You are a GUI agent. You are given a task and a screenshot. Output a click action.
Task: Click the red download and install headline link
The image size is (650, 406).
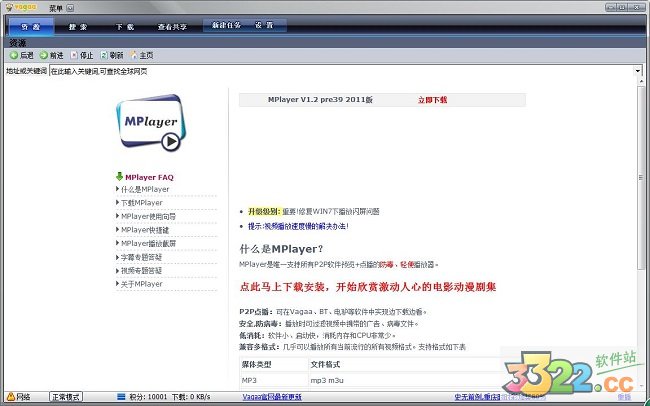(x=368, y=287)
